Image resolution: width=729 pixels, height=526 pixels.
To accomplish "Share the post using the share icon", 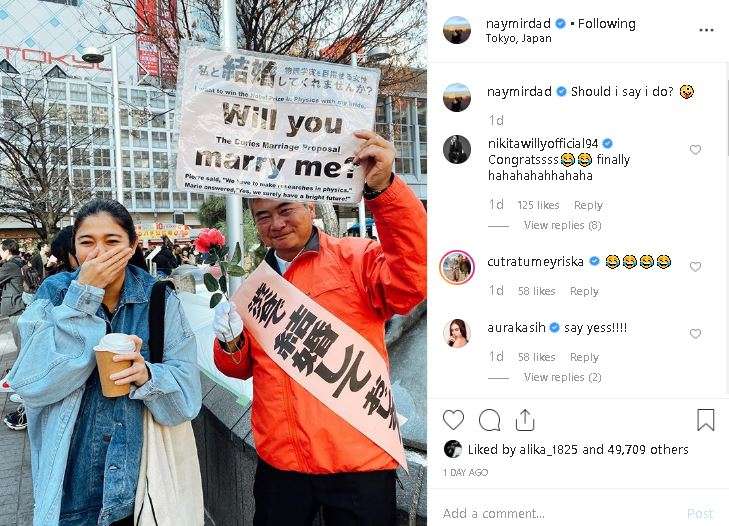I will click(x=525, y=420).
